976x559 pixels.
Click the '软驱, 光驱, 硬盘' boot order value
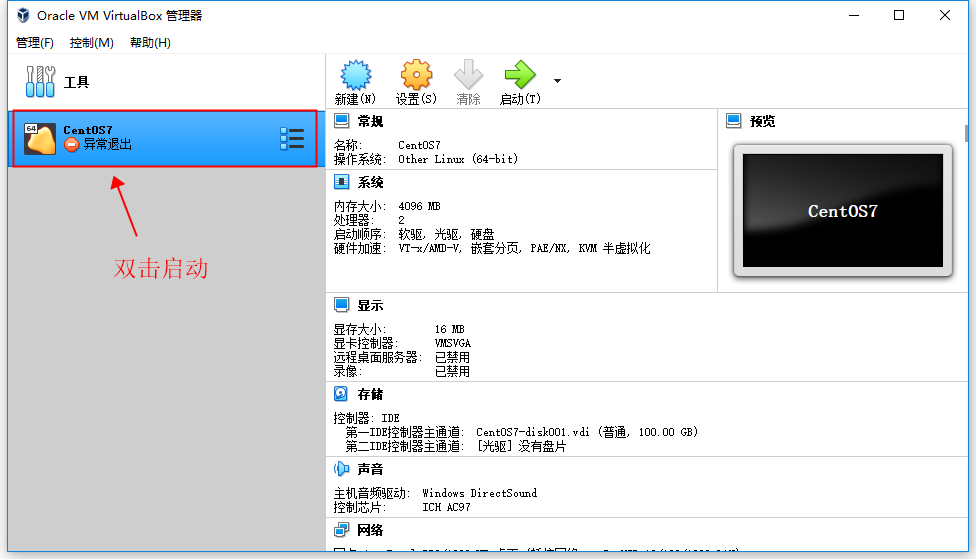coord(446,235)
